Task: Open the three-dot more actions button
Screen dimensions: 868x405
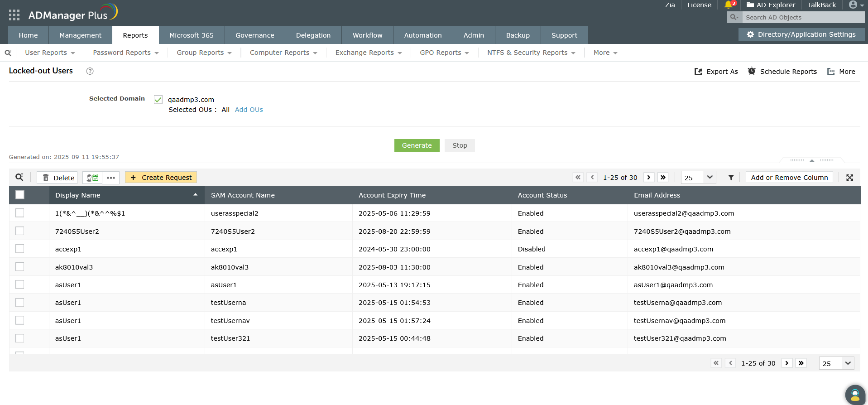Action: tap(111, 178)
